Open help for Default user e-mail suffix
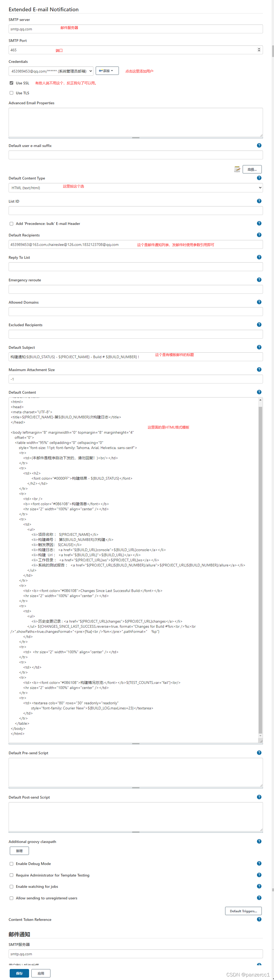Screen dimensions: 274x980 pos(259,145)
